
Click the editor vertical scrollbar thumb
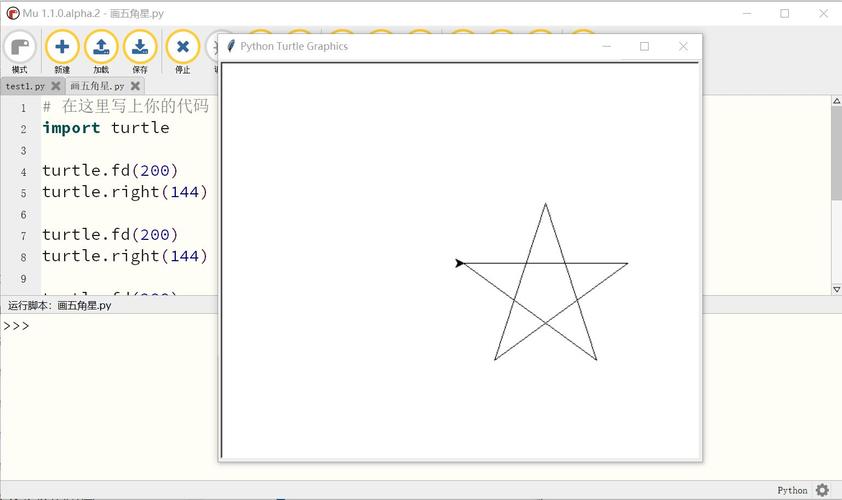[837, 153]
